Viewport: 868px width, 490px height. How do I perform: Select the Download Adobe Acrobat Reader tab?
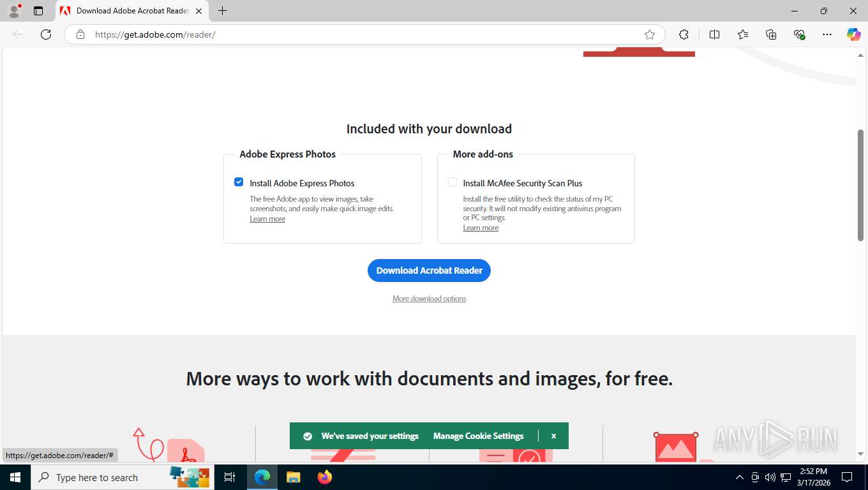(x=132, y=11)
